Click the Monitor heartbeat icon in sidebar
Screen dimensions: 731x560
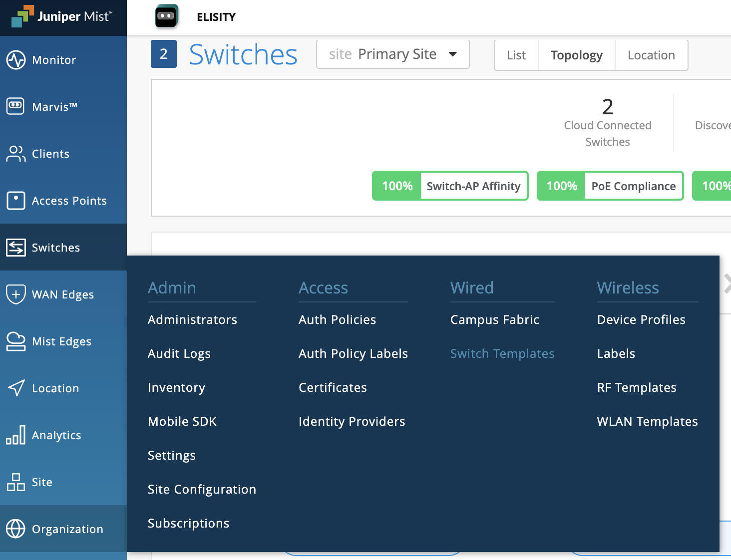click(16, 60)
